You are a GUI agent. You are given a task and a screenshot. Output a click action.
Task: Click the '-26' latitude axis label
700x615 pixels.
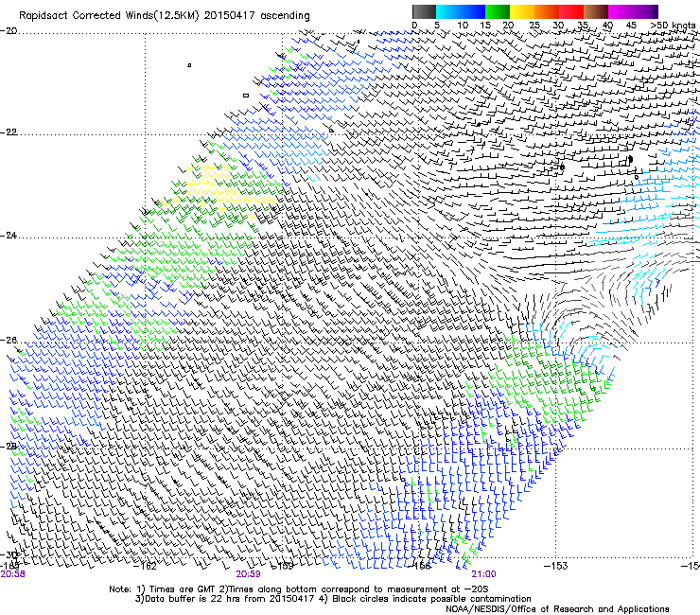pos(9,341)
